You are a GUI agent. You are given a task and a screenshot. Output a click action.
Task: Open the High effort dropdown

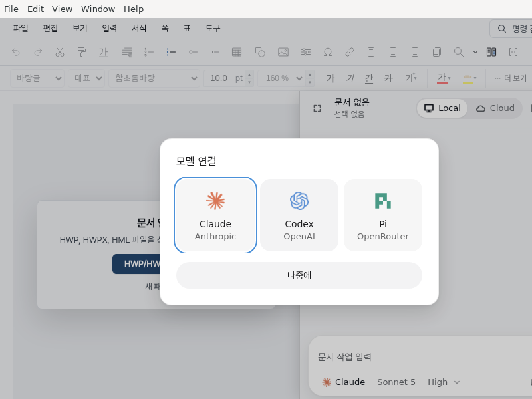(x=444, y=382)
